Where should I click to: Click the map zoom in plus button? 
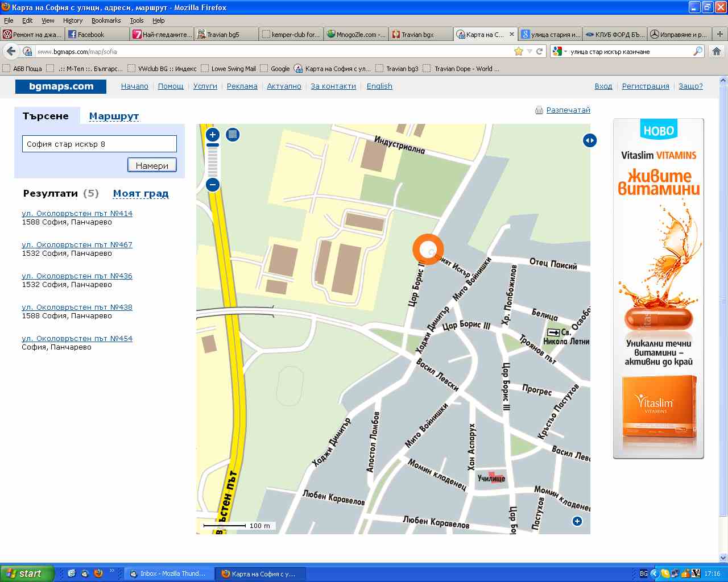(213, 135)
